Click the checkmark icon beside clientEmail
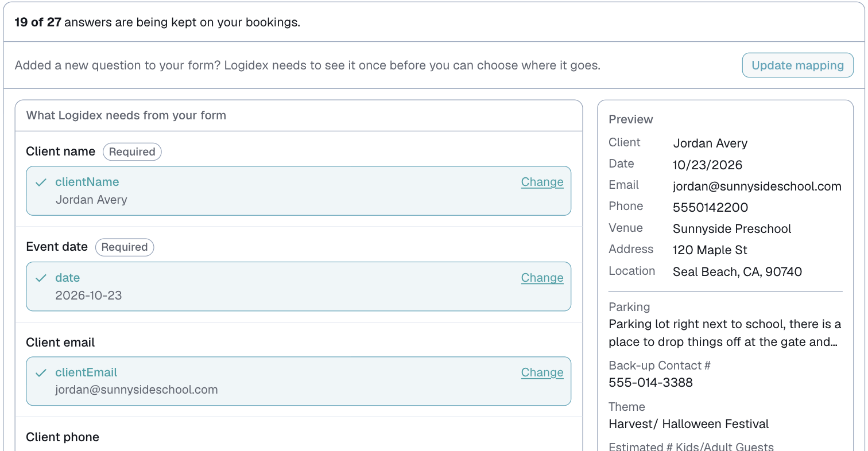Screen dimensions: 868x451 (41, 373)
